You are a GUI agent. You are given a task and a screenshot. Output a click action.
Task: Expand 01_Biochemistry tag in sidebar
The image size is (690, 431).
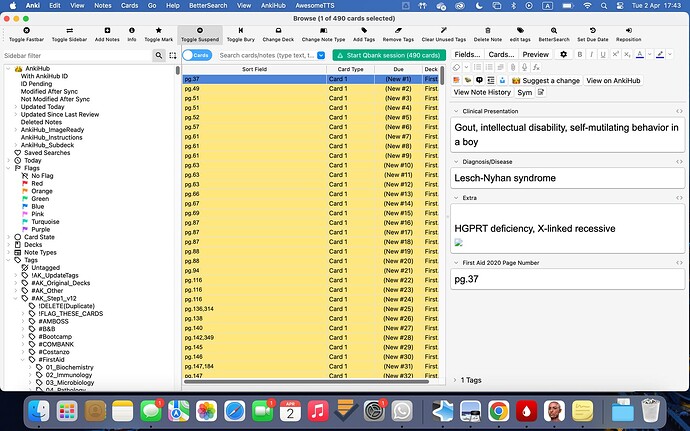point(30,367)
